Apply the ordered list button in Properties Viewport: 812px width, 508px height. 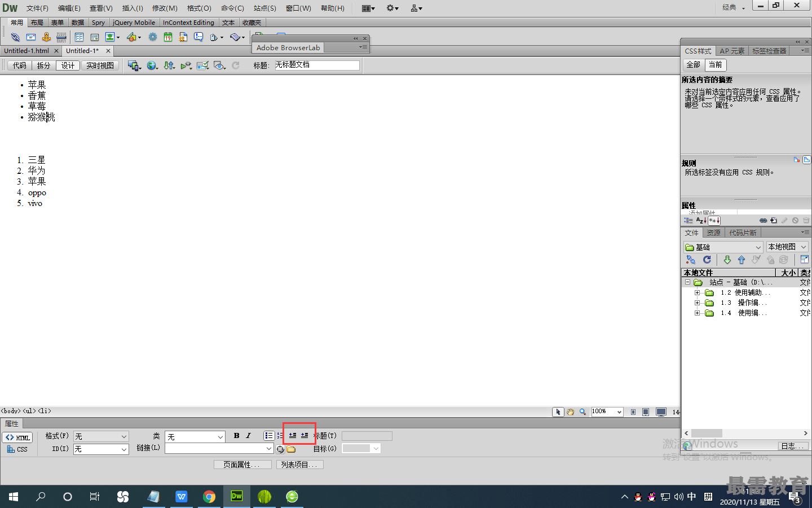280,436
